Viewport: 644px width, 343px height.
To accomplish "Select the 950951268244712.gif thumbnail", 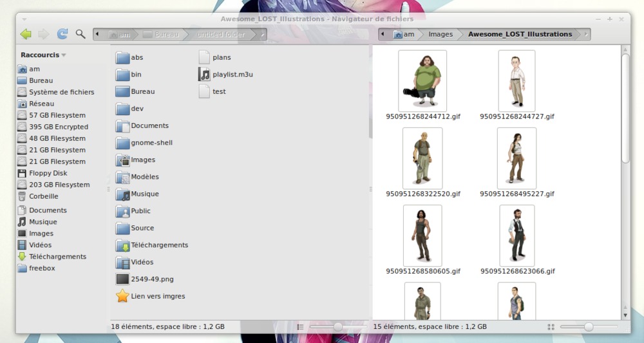I will [x=422, y=81].
